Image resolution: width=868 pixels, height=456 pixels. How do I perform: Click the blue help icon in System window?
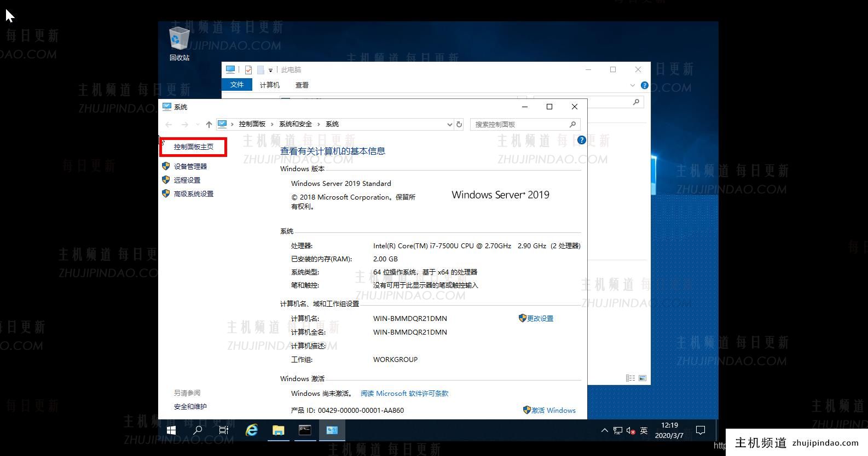[581, 140]
